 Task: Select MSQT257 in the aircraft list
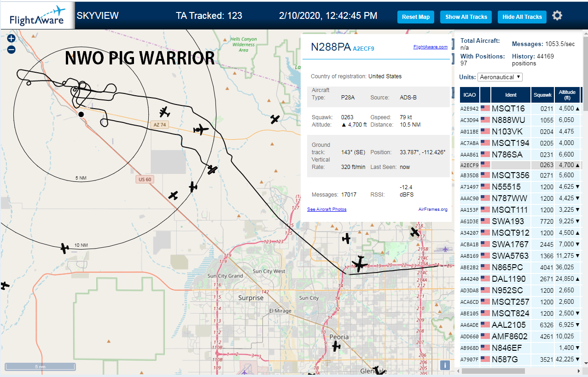(x=511, y=302)
